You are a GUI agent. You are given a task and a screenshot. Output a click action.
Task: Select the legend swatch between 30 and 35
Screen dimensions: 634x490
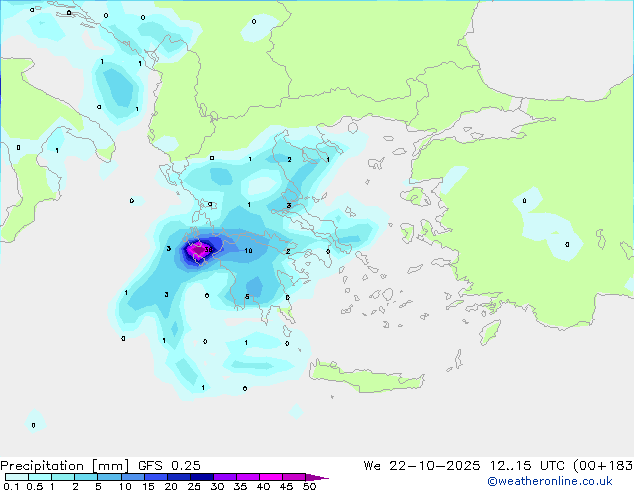tap(225, 477)
